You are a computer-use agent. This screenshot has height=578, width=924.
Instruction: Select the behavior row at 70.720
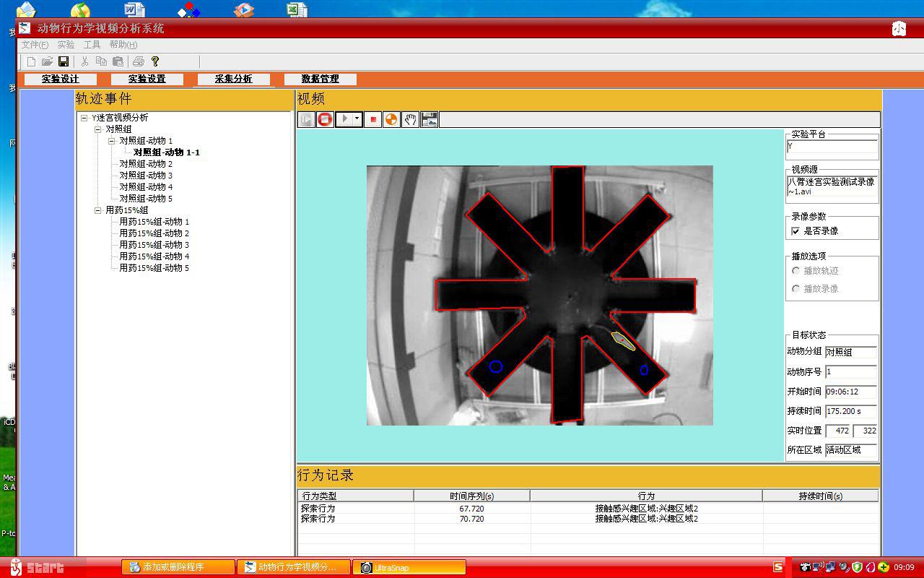[588, 519]
